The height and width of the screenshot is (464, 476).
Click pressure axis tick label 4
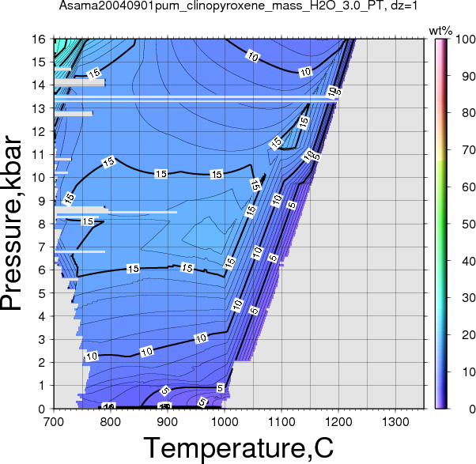coord(42,316)
